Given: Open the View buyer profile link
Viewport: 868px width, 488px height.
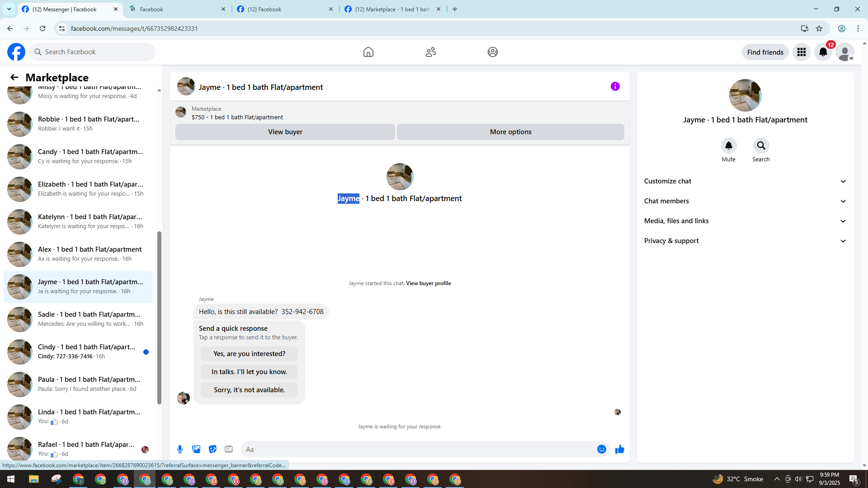Looking at the screenshot, I should (428, 283).
